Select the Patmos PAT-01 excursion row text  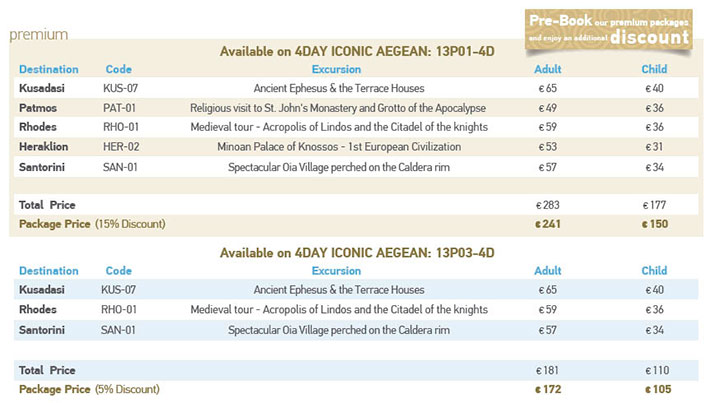tap(338, 108)
